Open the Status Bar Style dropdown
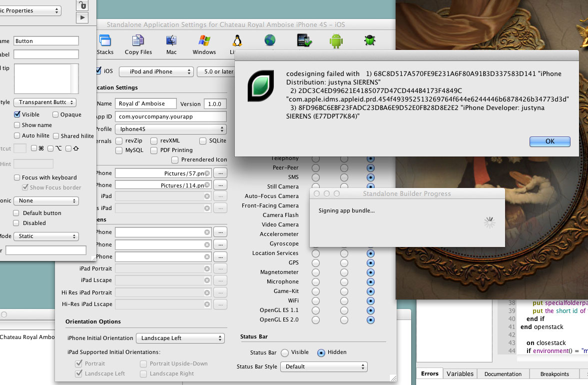Viewport: 588px width, 385px height. [x=324, y=366]
